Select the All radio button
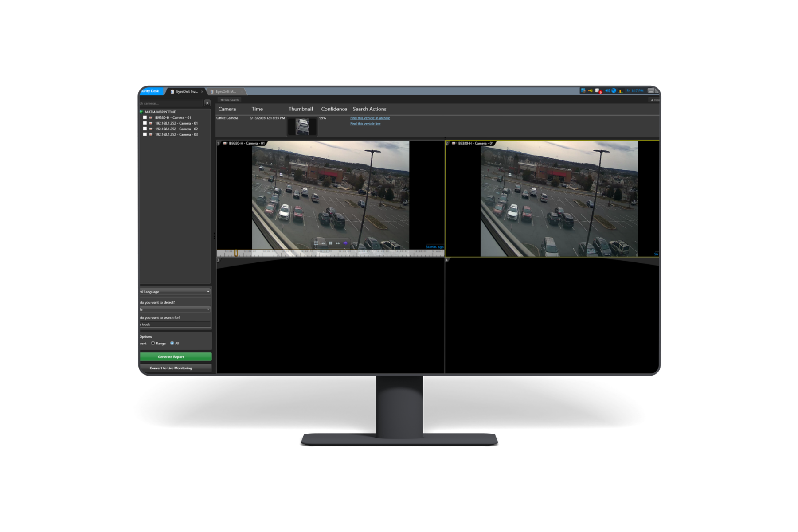The width and height of the screenshot is (798, 532). pyautogui.click(x=172, y=344)
